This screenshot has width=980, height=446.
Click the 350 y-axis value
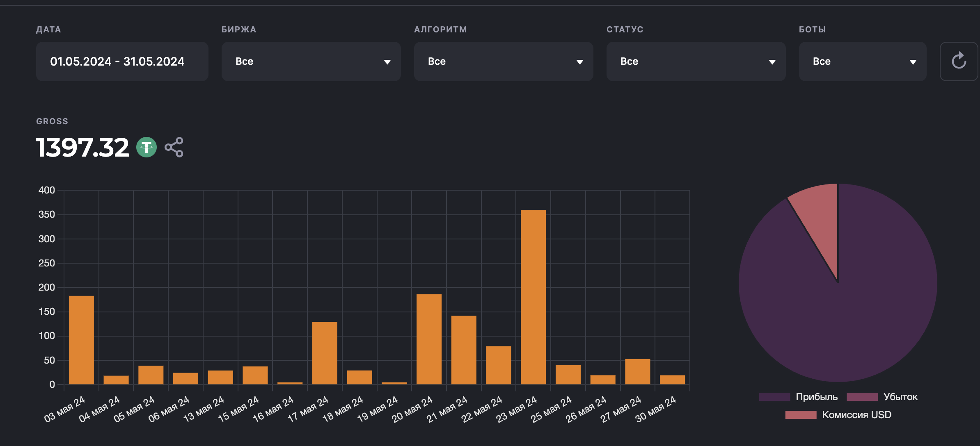[47, 214]
